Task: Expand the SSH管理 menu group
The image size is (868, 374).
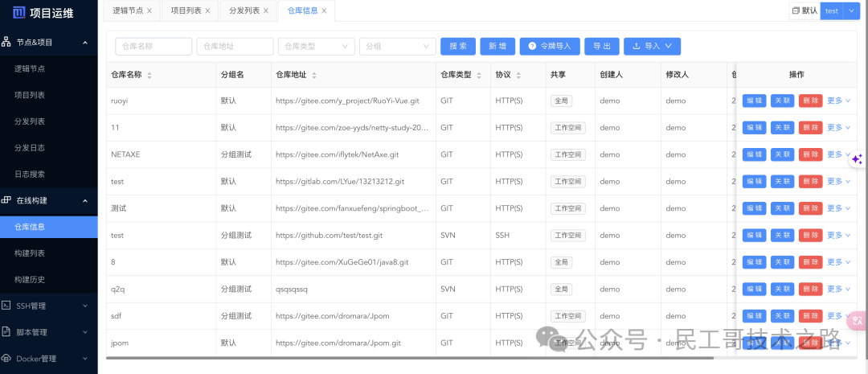Action: tap(84, 306)
